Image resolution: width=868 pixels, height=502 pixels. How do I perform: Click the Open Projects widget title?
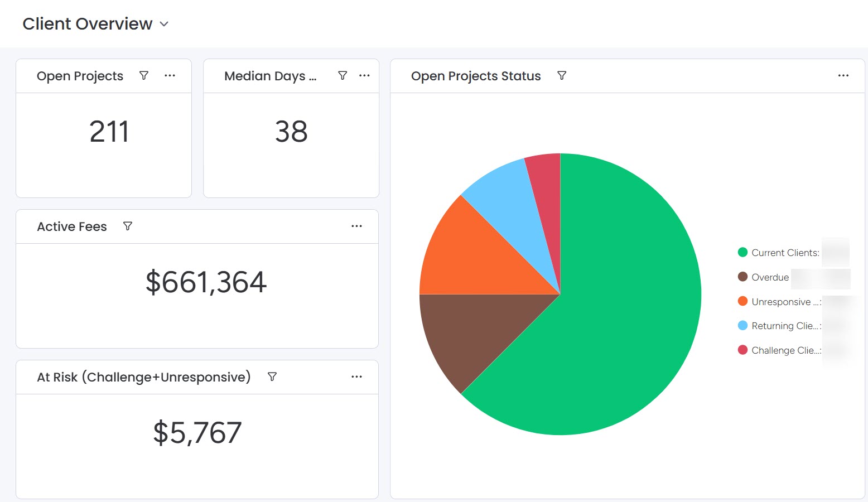coord(80,75)
